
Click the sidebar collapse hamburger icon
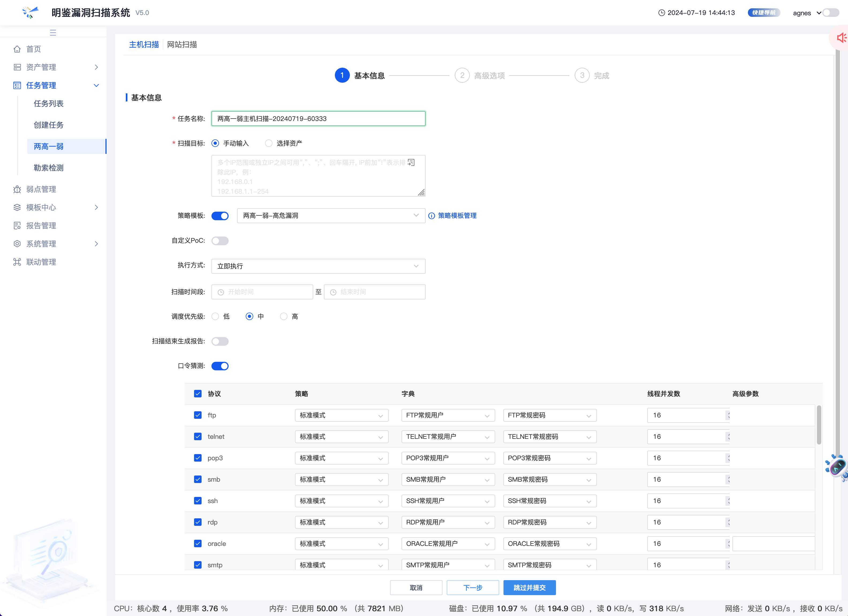click(x=53, y=33)
